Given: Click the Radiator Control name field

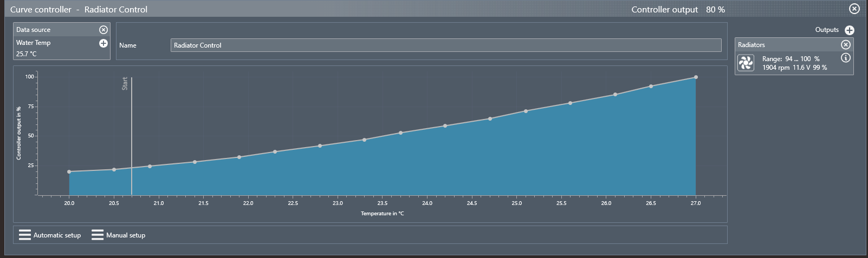Looking at the screenshot, I should pos(445,45).
